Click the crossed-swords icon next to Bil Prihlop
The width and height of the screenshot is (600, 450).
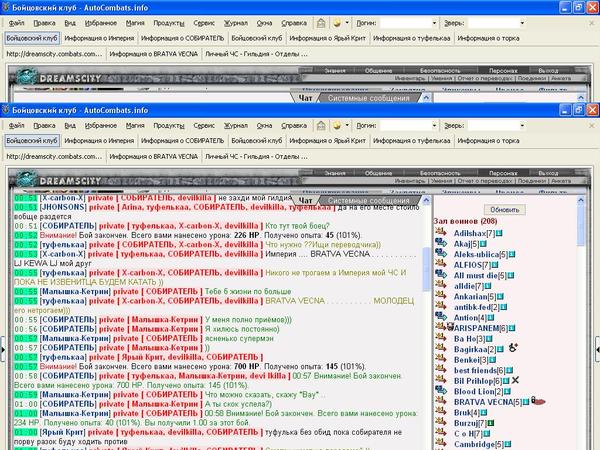coord(515,380)
